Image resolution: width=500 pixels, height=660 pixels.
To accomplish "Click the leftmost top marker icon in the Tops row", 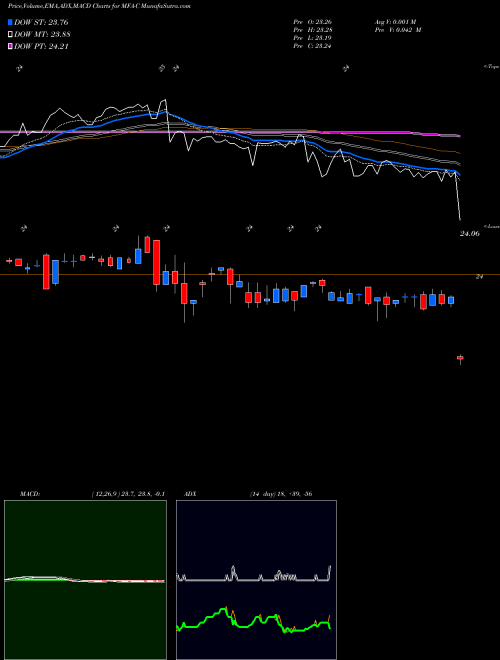I will click(x=19, y=68).
